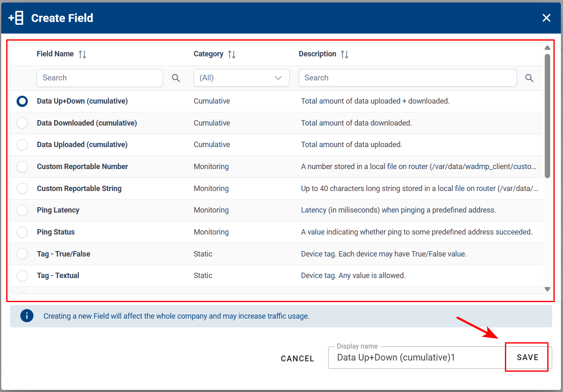Click the Create Field header icon

coord(16,18)
